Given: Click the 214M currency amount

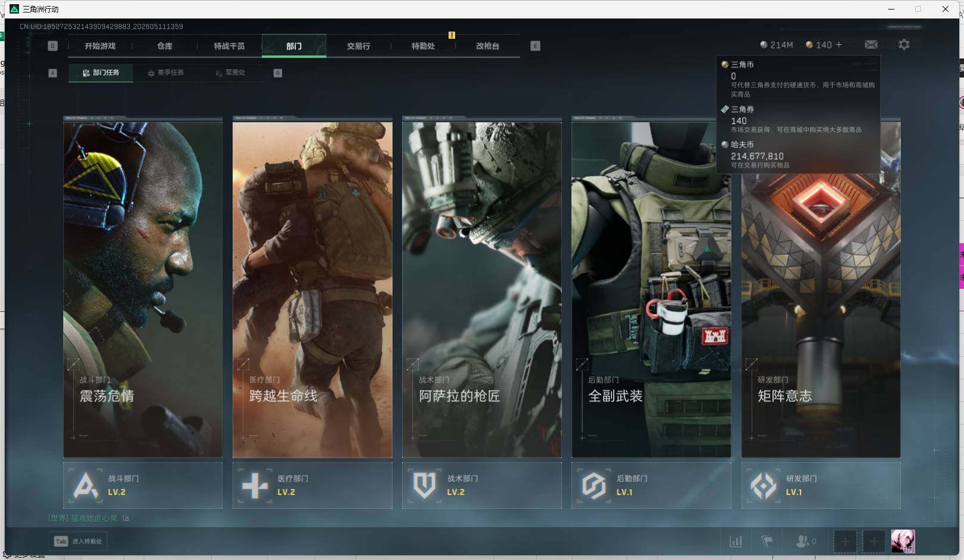Looking at the screenshot, I should 781,45.
